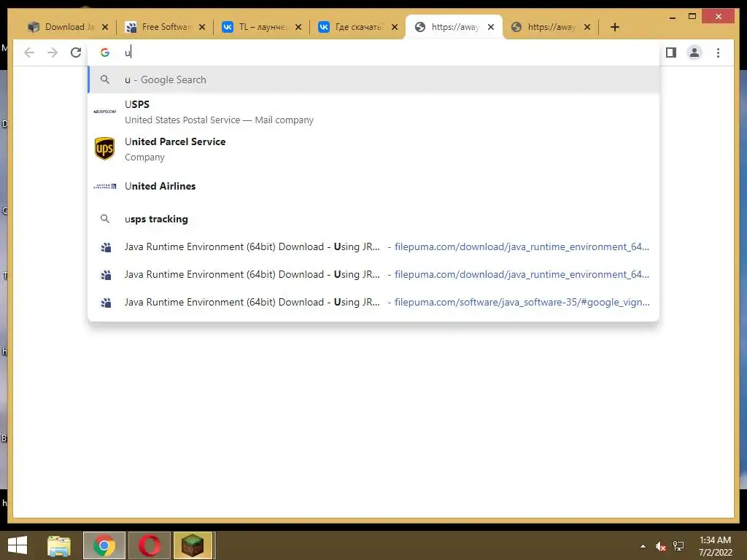Open the Minecraft grass block taskbar icon
Image resolution: width=747 pixels, height=560 pixels.
pos(193,545)
